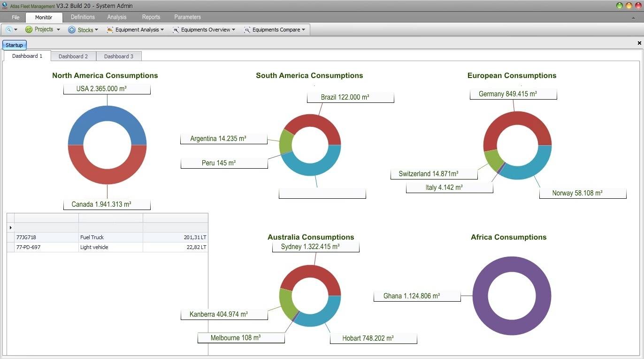Open the Analysis ribbon tab

[x=117, y=17]
